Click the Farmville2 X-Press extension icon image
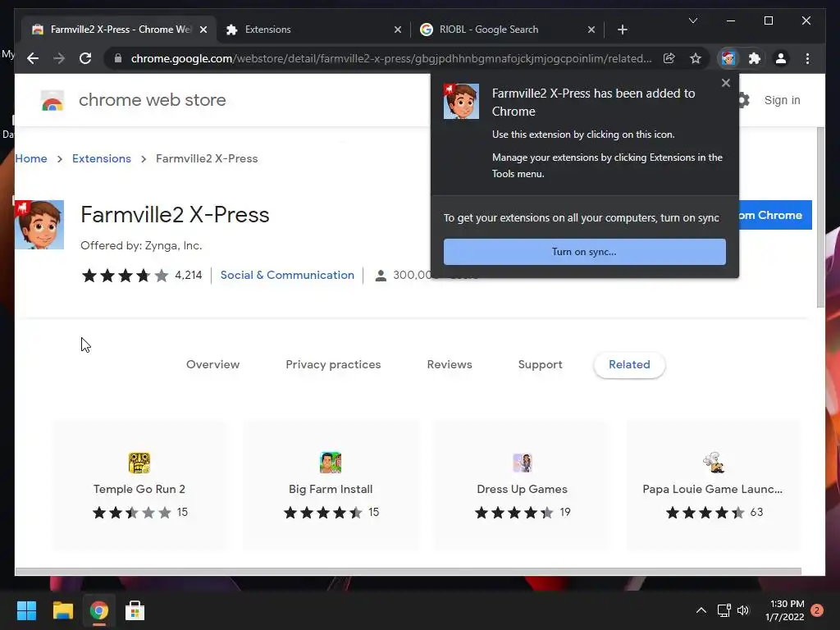Viewport: 840px width, 630px height. tap(39, 225)
